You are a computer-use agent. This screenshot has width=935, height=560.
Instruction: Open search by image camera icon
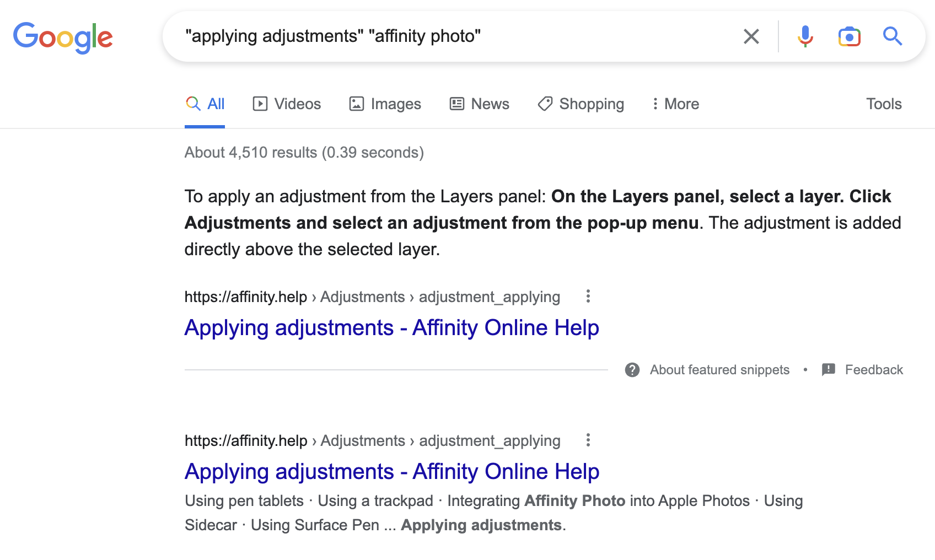pos(849,36)
